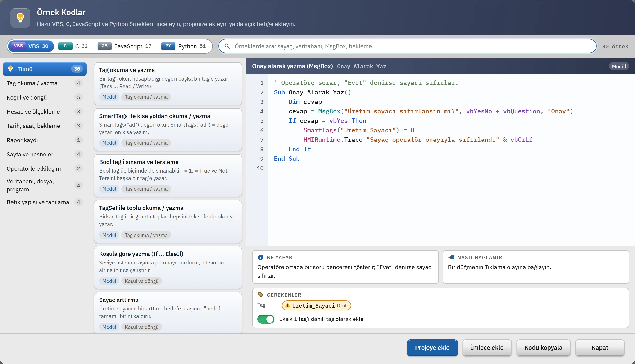The height and width of the screenshot is (364, 635).
Task: Switch to the Python 51 samples tab
Action: [x=184, y=46]
